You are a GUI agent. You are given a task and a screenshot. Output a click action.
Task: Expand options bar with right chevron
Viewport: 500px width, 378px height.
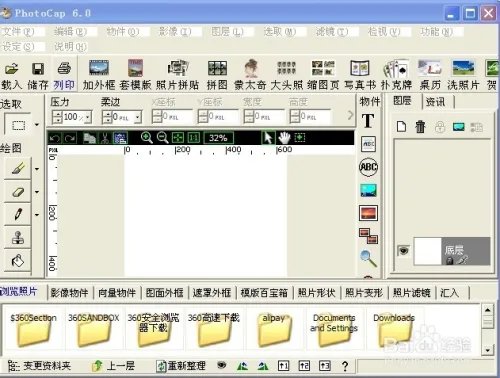[x=350, y=115]
